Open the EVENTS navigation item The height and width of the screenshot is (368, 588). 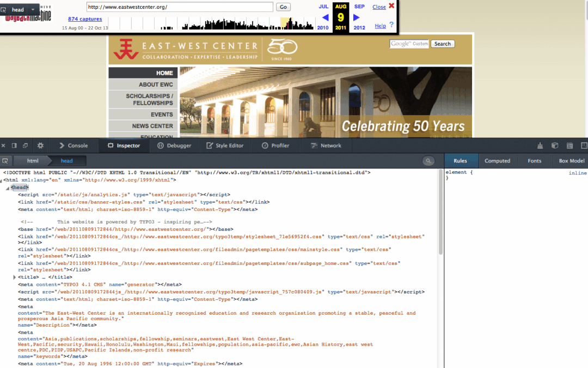[143, 114]
